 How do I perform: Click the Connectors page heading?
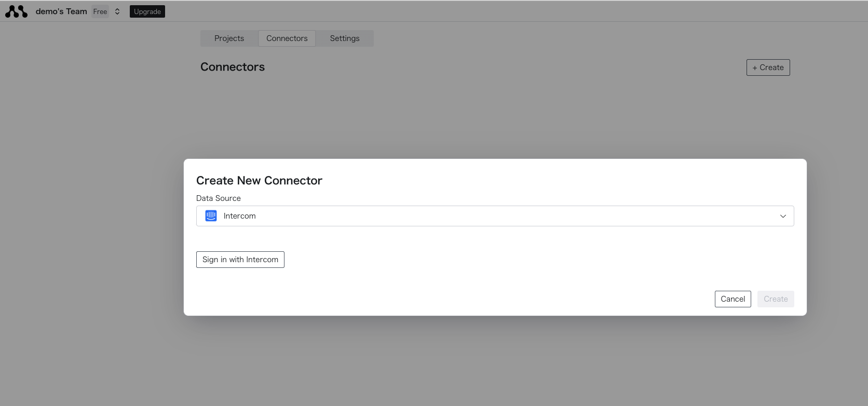[232, 66]
